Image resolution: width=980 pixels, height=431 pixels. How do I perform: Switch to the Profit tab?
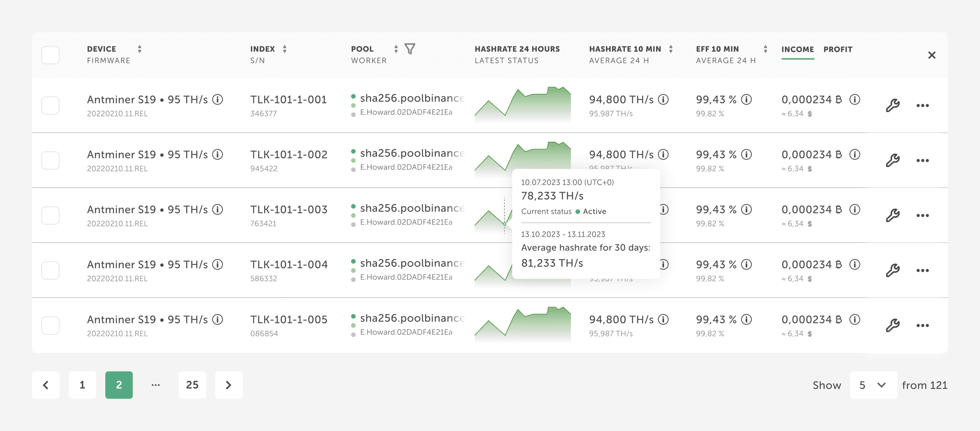pyautogui.click(x=838, y=49)
